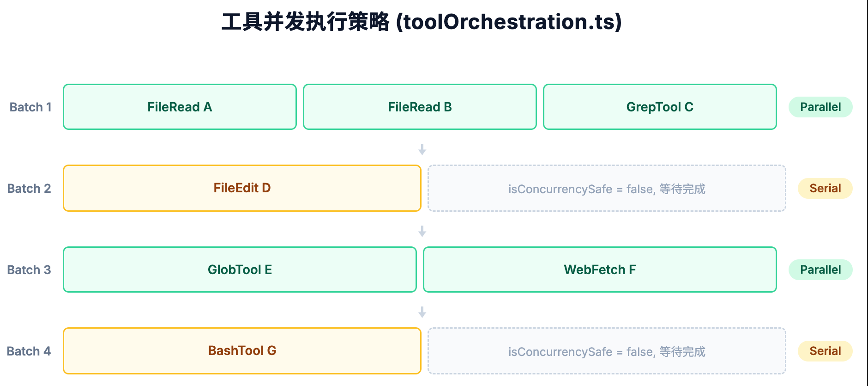Select the FileRead B box
The image size is (868, 386).
pos(420,107)
